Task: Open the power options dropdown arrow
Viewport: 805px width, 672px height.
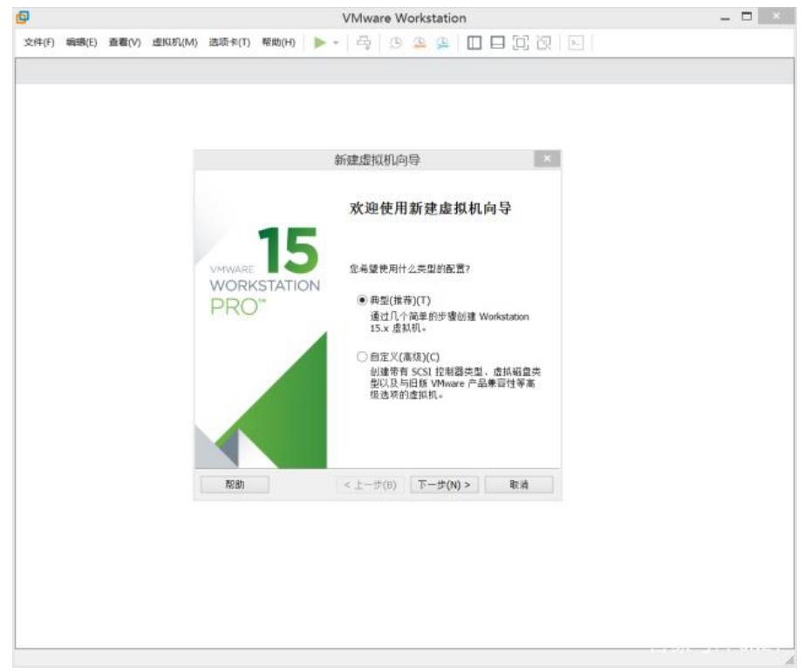Action: pyautogui.click(x=337, y=43)
